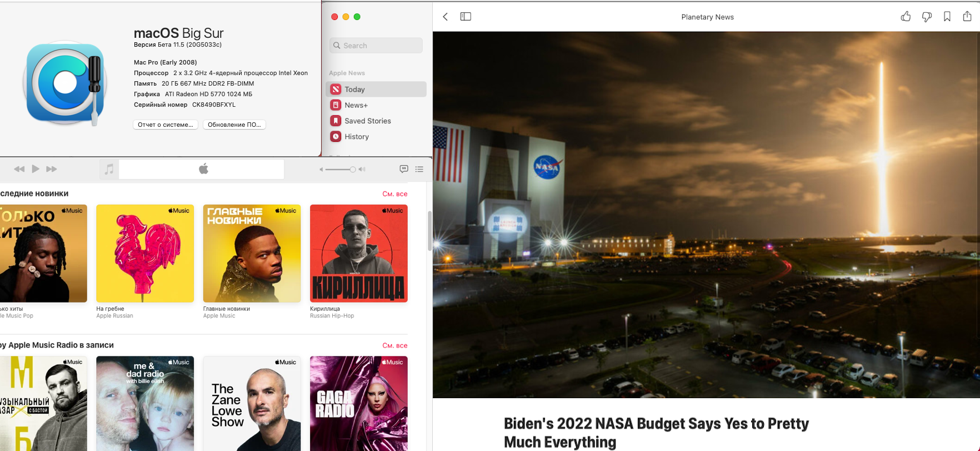The image size is (980, 451).
Task: Click the 'Apple Russian' subtitle
Action: click(114, 316)
